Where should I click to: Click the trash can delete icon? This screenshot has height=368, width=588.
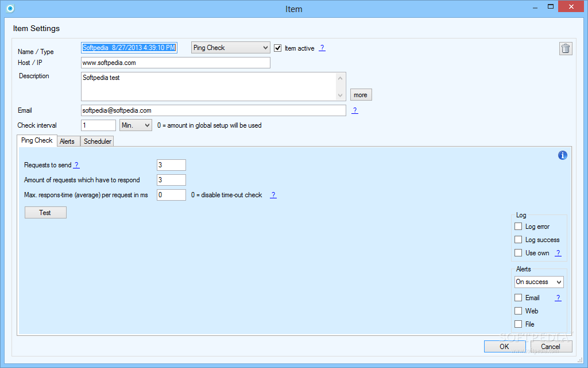tap(566, 48)
